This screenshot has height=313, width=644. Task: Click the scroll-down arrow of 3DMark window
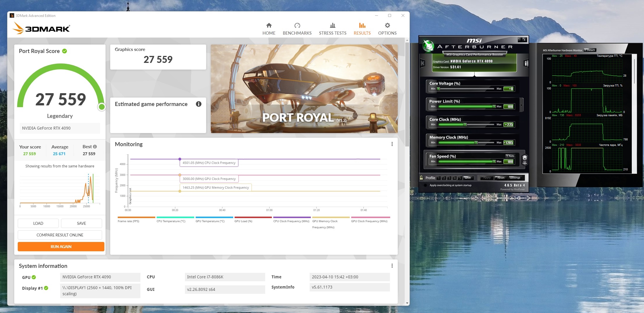407,303
